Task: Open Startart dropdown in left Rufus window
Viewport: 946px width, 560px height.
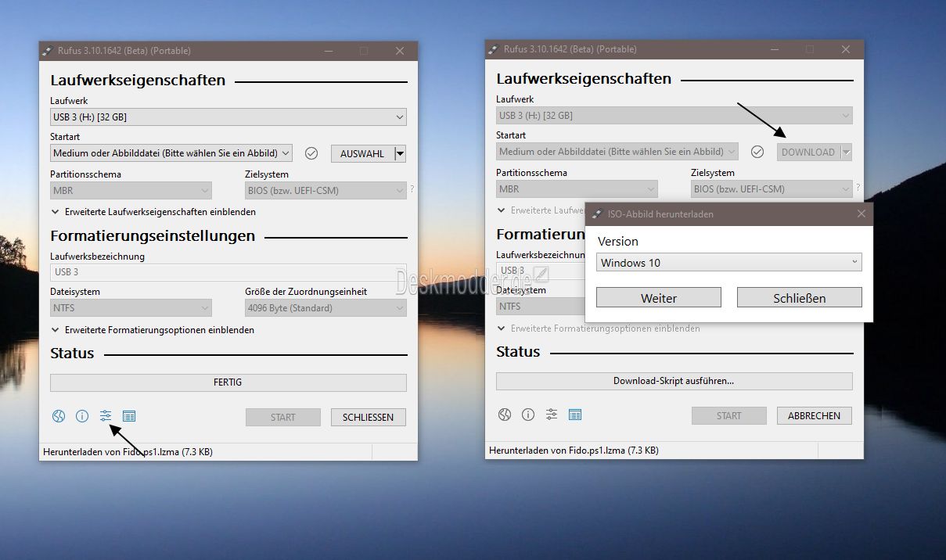Action: pos(171,153)
